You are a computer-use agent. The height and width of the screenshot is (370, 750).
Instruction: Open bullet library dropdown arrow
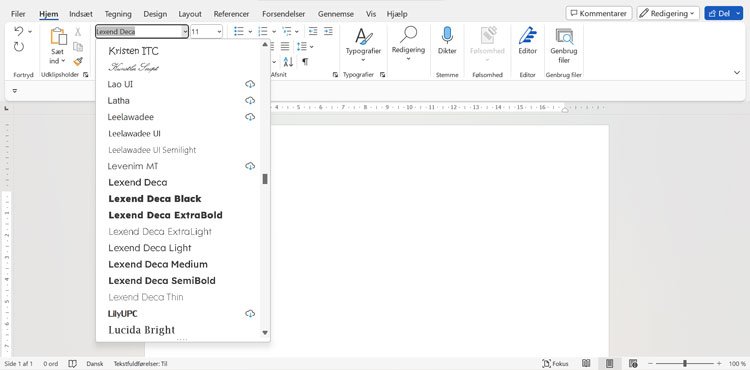click(x=250, y=32)
